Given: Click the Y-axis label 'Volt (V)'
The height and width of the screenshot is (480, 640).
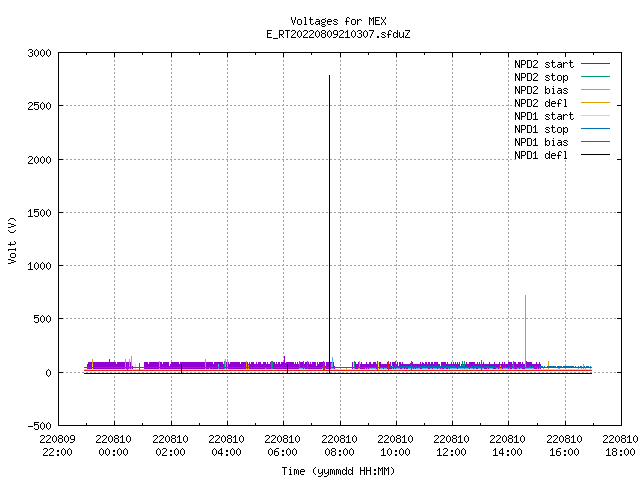Looking at the screenshot, I should coord(13,241).
